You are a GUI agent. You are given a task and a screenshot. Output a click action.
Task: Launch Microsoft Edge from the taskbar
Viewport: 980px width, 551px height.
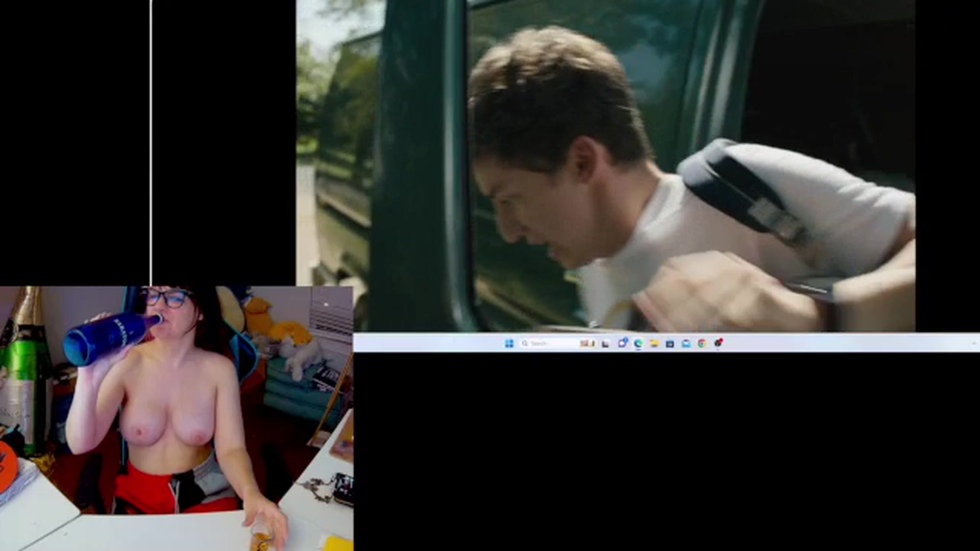pos(638,343)
